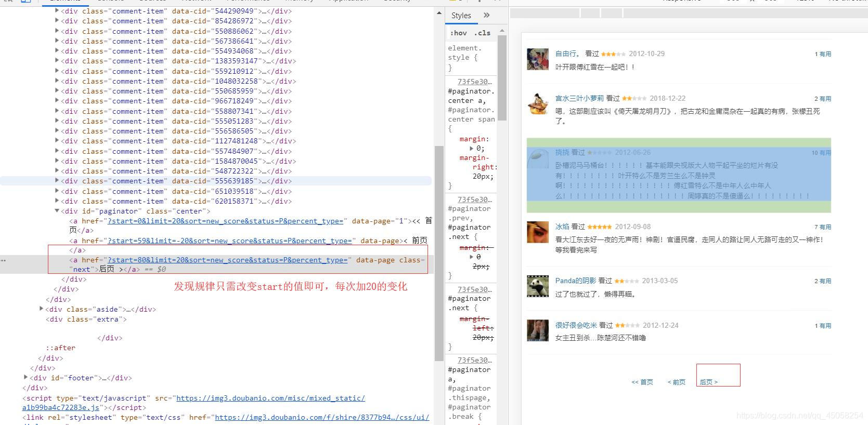Select the ::after pseudo-element node
The width and height of the screenshot is (868, 425).
pyautogui.click(x=60, y=348)
